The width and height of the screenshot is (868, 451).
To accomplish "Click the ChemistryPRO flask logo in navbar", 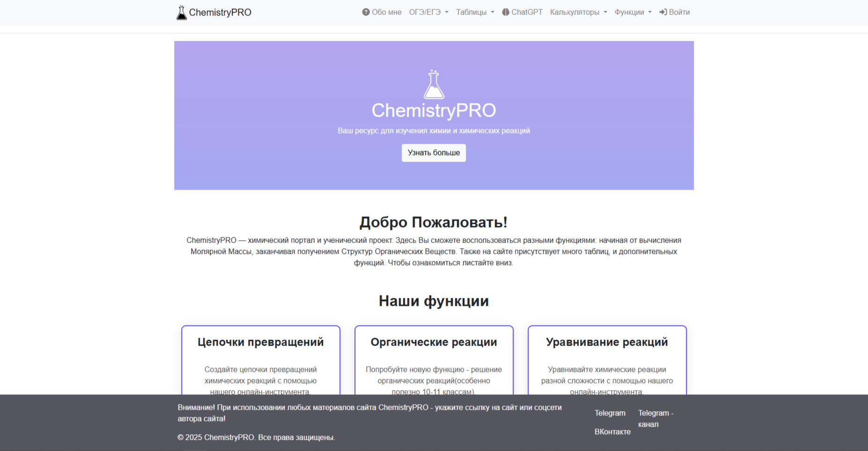I will coord(181,13).
